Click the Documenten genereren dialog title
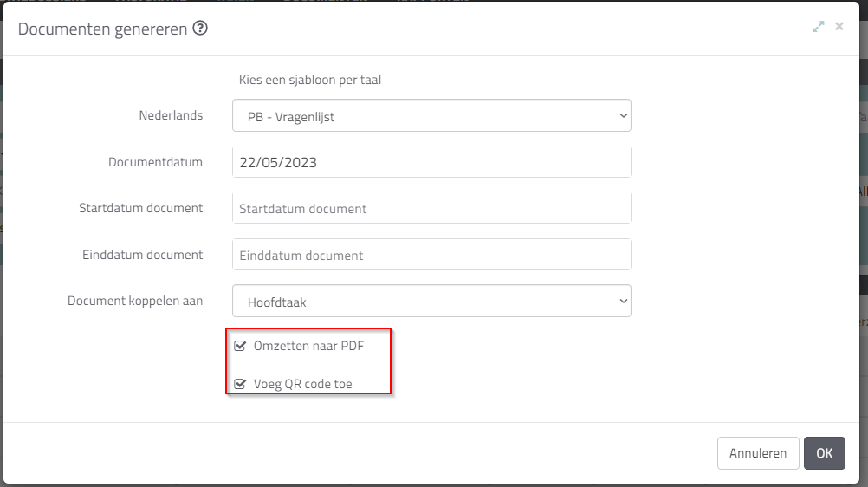This screenshot has width=868, height=487. tap(102, 29)
